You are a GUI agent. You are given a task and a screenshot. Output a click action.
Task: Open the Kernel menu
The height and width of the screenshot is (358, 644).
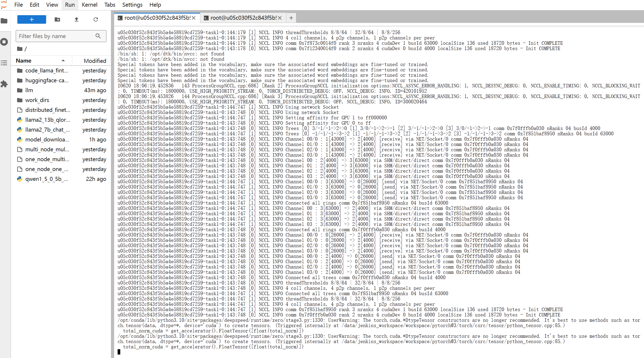(89, 5)
